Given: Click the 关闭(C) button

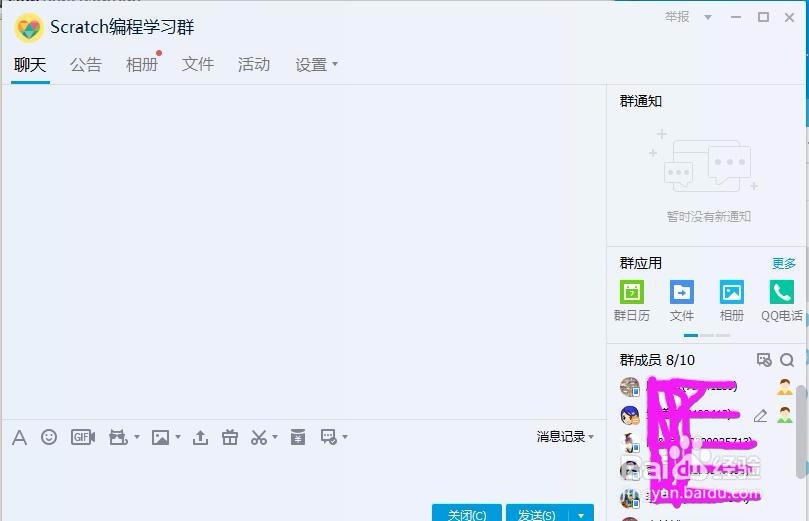Looking at the screenshot, I should (x=466, y=513).
